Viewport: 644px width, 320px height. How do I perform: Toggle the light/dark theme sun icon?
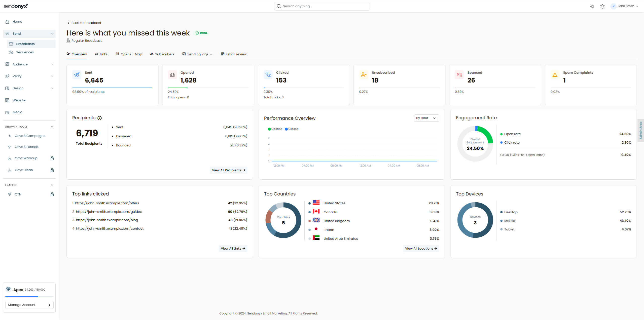click(592, 6)
